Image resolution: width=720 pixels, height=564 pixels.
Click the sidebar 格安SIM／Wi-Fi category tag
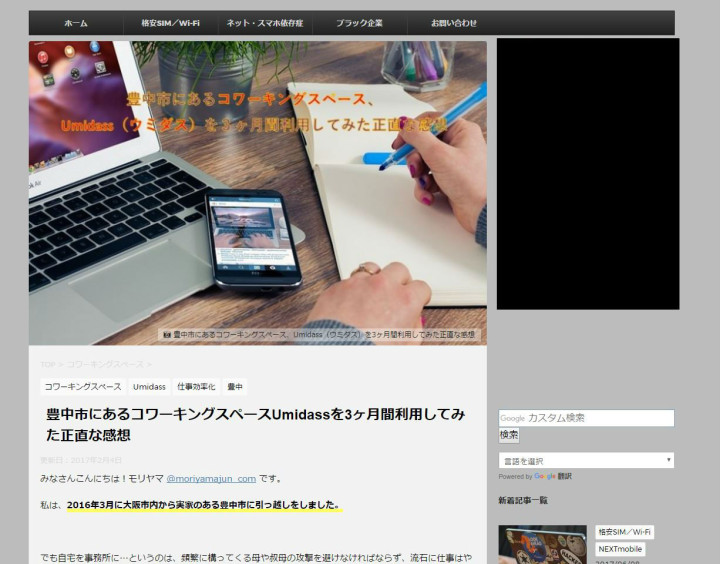(624, 532)
